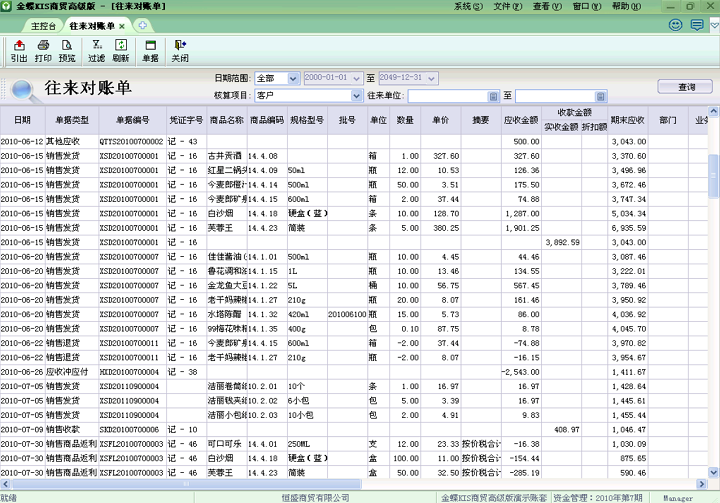This screenshot has height=503, width=720.
Task: Expand the 核算项目 客户 dropdown
Action: pos(357,96)
